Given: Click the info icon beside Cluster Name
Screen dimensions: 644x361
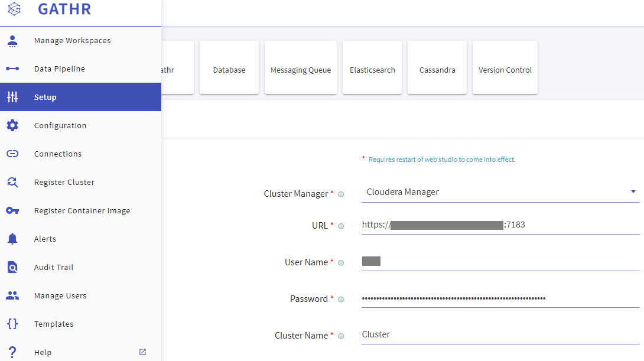Looking at the screenshot, I should point(341,336).
